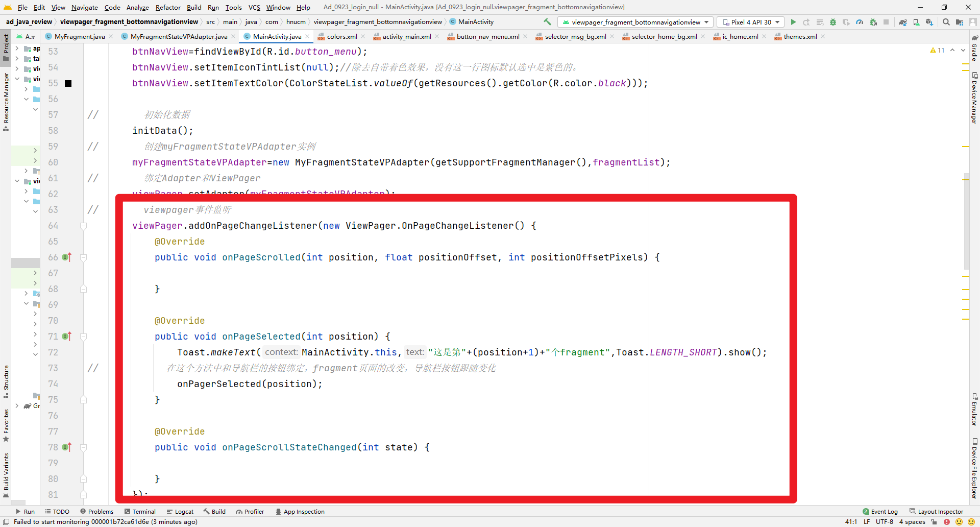The width and height of the screenshot is (980, 527).
Task: Click the read-only lock icon in status bar
Action: [934, 522]
